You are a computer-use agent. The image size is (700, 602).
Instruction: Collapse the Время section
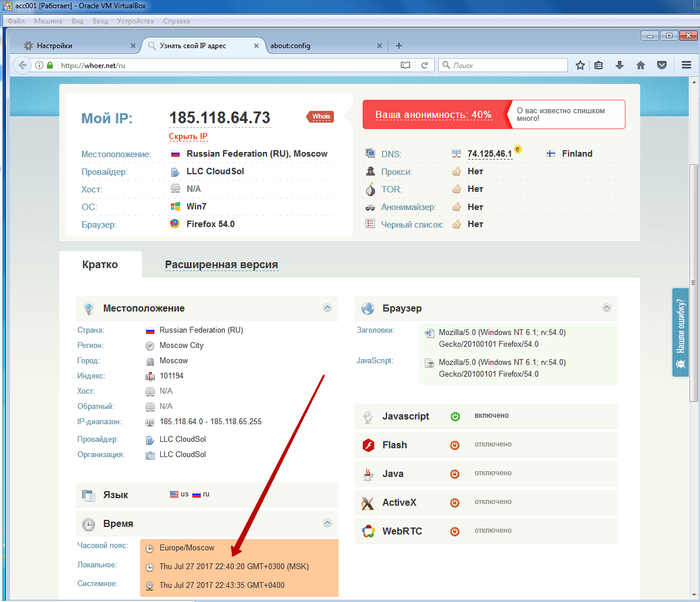(327, 523)
